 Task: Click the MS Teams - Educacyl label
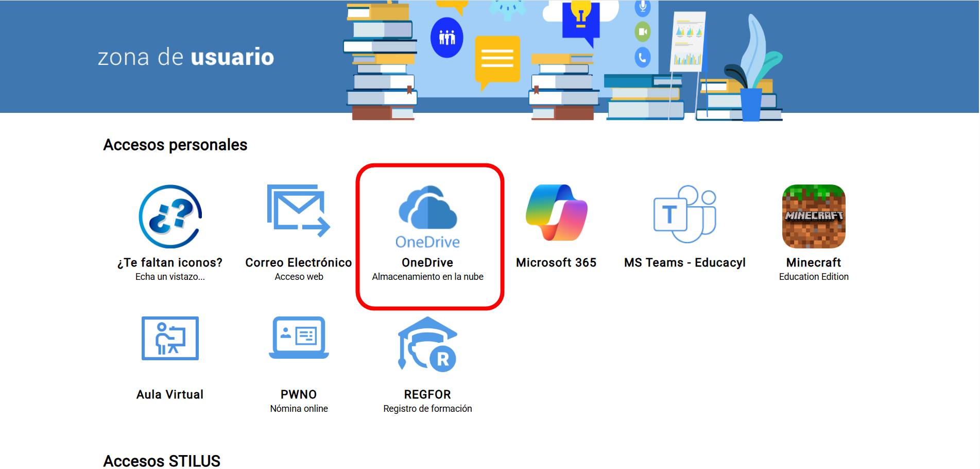tap(685, 263)
